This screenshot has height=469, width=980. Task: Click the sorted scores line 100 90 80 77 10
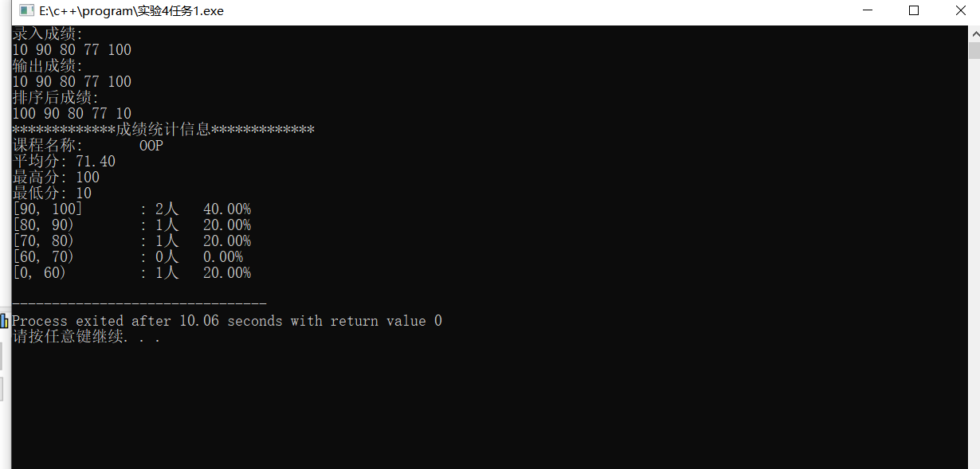72,114
